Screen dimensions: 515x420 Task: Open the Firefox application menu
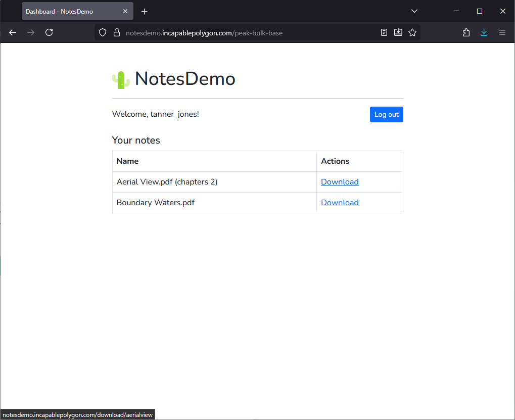(502, 32)
